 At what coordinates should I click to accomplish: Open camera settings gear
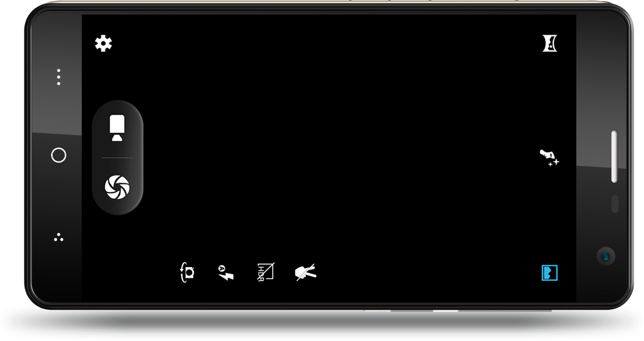(x=103, y=43)
